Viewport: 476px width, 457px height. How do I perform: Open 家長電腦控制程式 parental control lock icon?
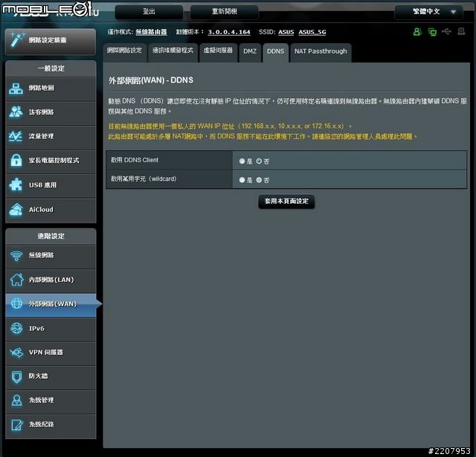(x=16, y=161)
